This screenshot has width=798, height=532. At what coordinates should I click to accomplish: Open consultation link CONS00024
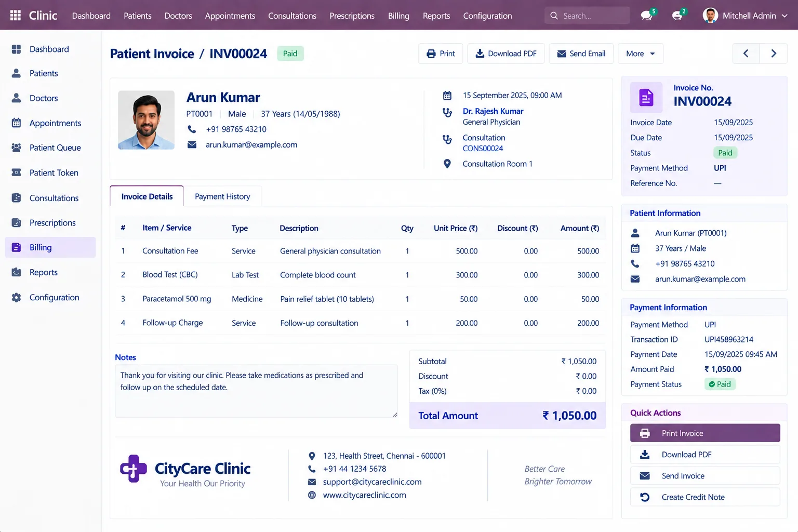pyautogui.click(x=483, y=149)
